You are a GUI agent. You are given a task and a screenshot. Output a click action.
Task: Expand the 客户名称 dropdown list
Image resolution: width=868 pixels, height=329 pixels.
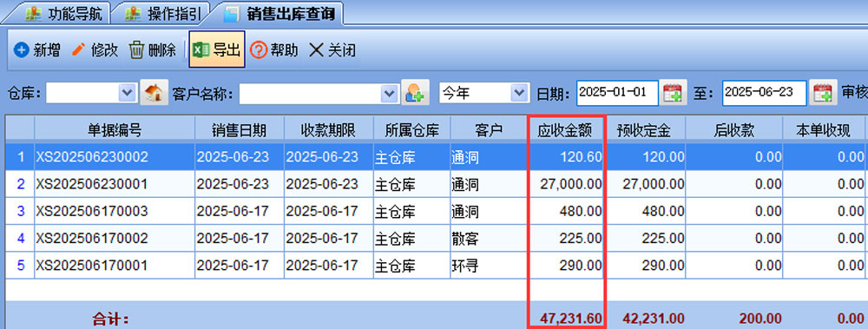pyautogui.click(x=390, y=93)
